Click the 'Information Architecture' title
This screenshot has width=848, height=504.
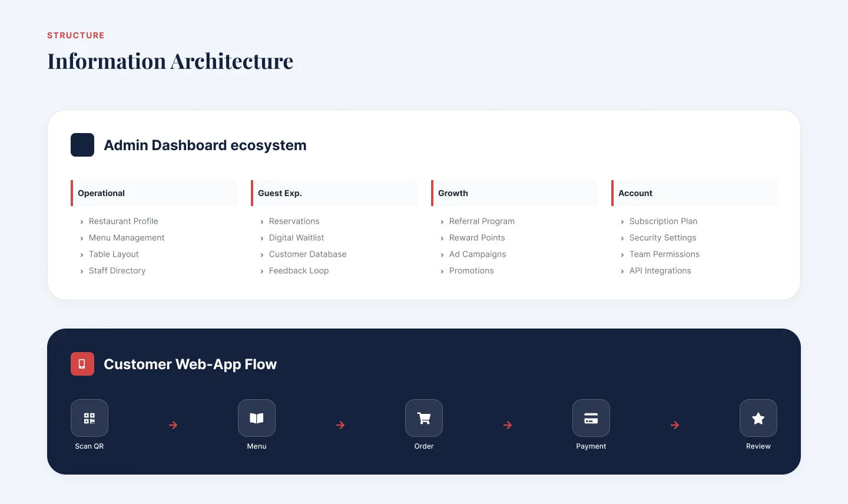pyautogui.click(x=170, y=61)
